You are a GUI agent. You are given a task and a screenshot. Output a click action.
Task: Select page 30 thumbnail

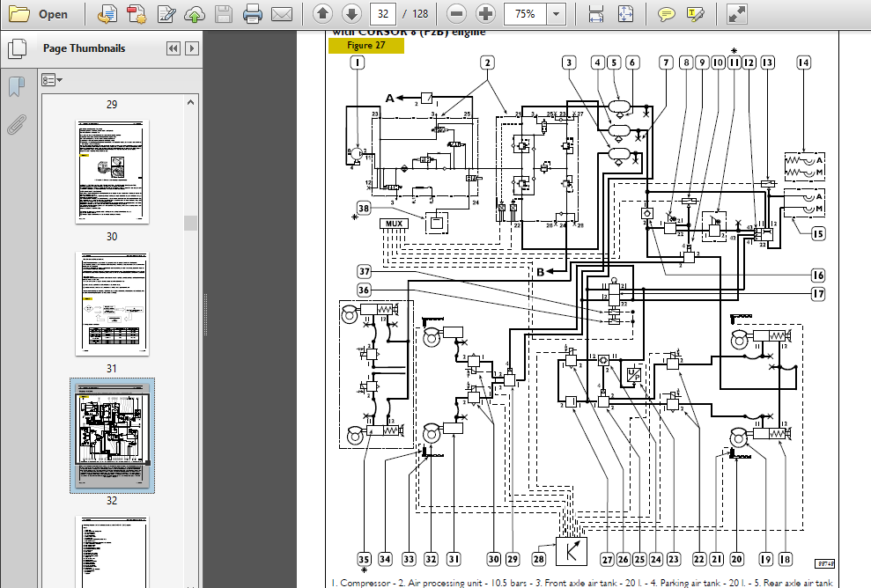(x=112, y=173)
